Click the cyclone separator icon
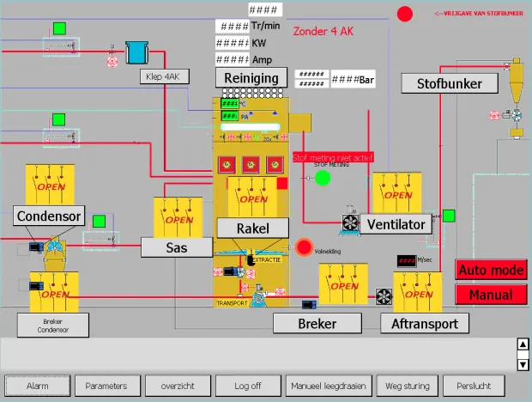This screenshot has height=402, width=532. (516, 81)
